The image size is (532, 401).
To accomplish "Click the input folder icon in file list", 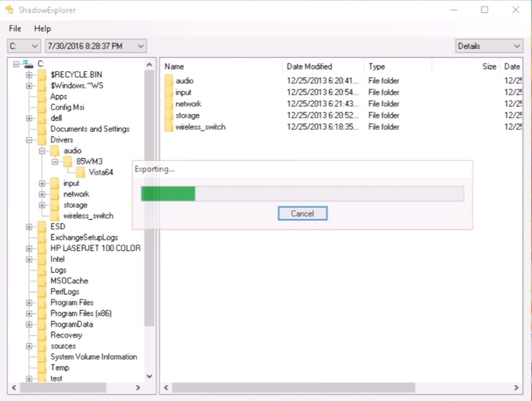I will click(x=169, y=92).
